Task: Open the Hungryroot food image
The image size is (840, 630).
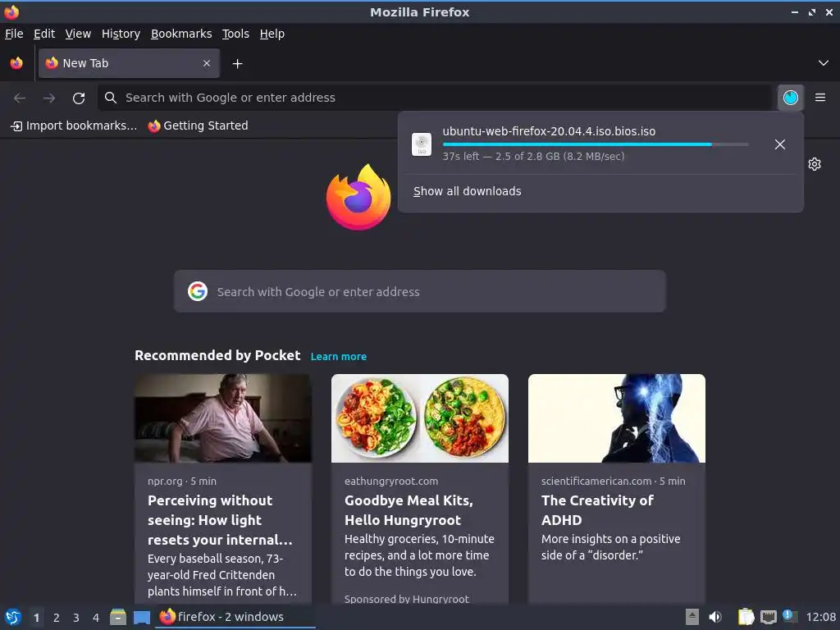Action: click(420, 418)
